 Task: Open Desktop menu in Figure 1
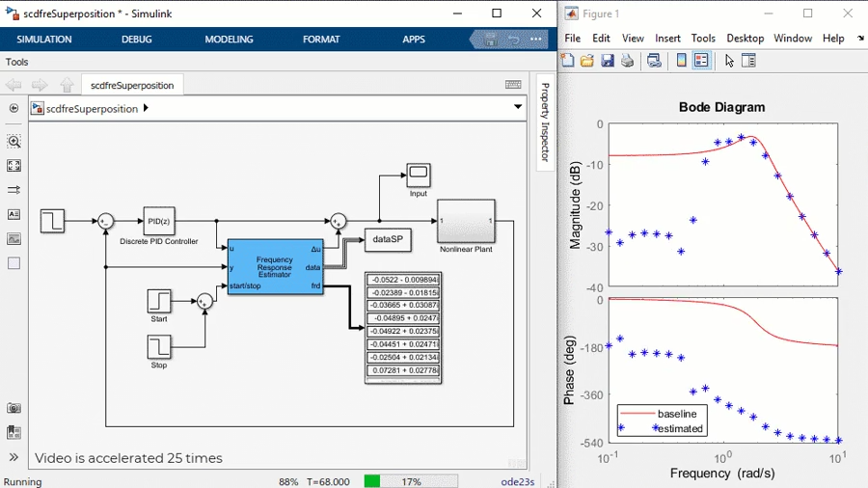click(746, 39)
